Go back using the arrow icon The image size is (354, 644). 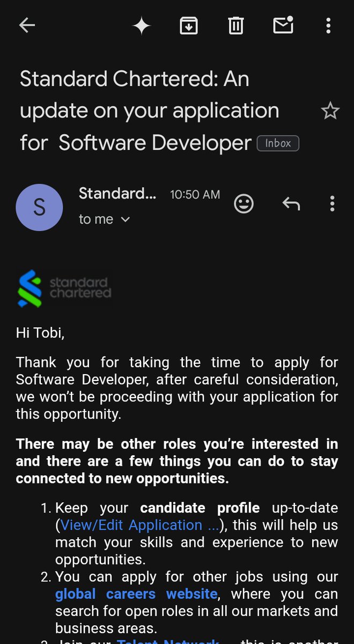click(x=27, y=25)
